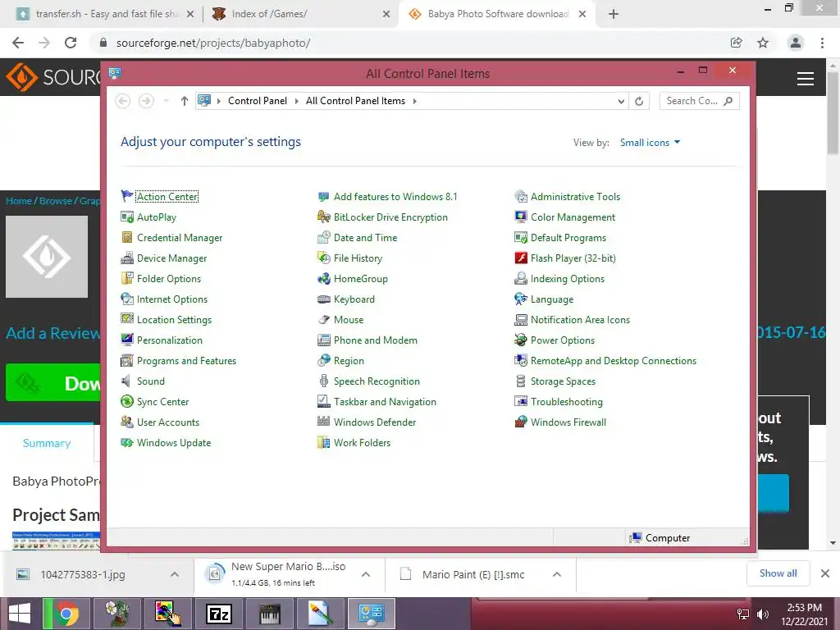Click the Indexing Options link
Screen dimensions: 840x630
click(568, 279)
